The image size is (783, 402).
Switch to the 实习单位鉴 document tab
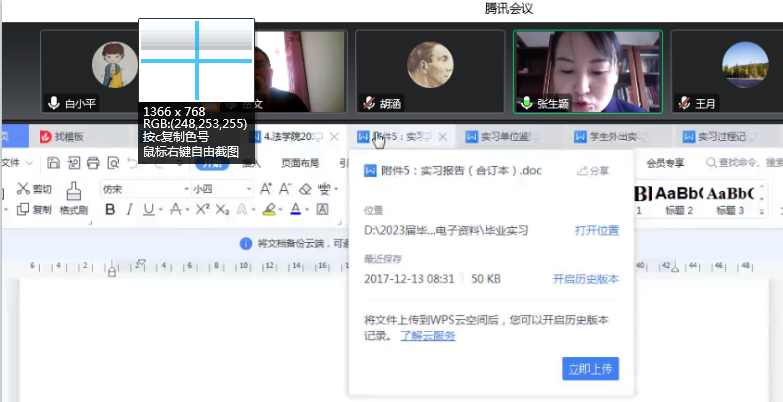coord(498,136)
